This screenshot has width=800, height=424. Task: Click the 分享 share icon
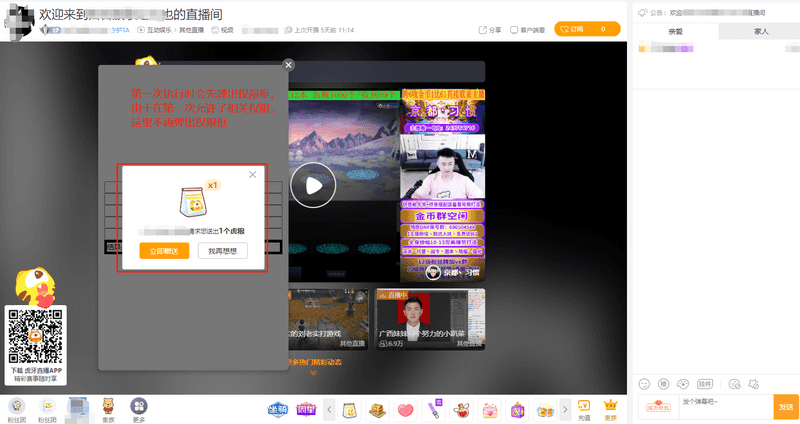(x=490, y=30)
